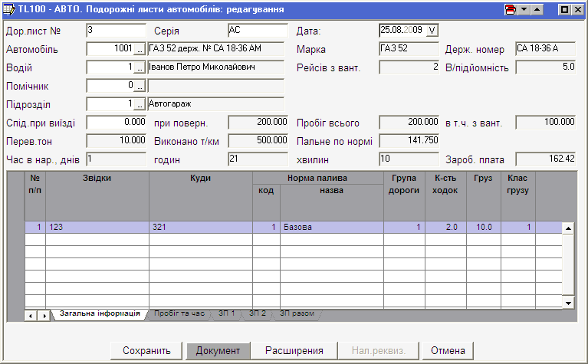Open Расширения button
Viewport: 588px width, 364px height.
(x=294, y=350)
